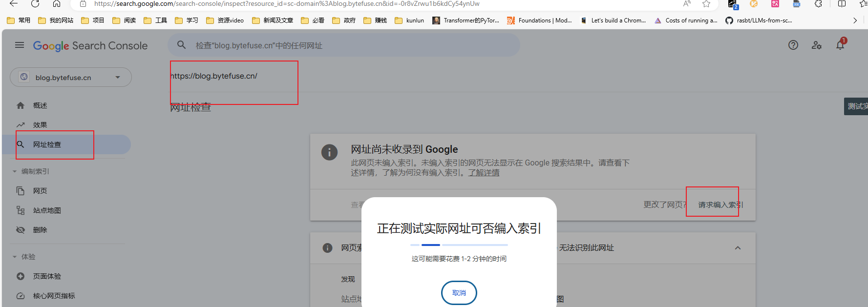This screenshot has width=868, height=307.
Task: Collapse the 体验 sidebar section
Action: tap(15, 257)
